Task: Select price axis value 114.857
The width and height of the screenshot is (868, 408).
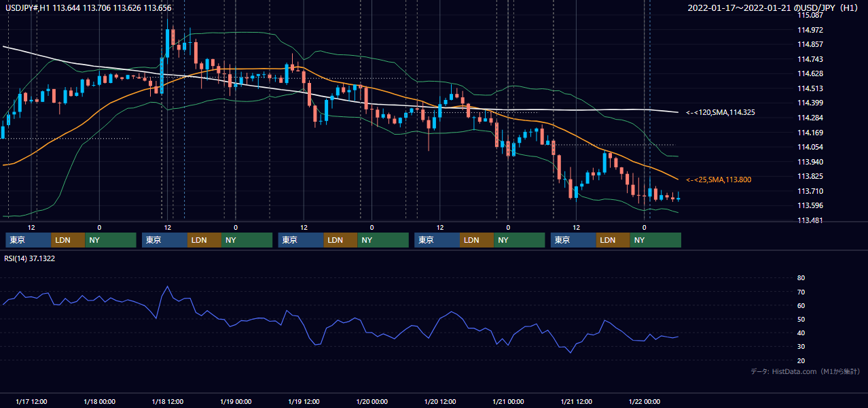Action: (x=810, y=44)
